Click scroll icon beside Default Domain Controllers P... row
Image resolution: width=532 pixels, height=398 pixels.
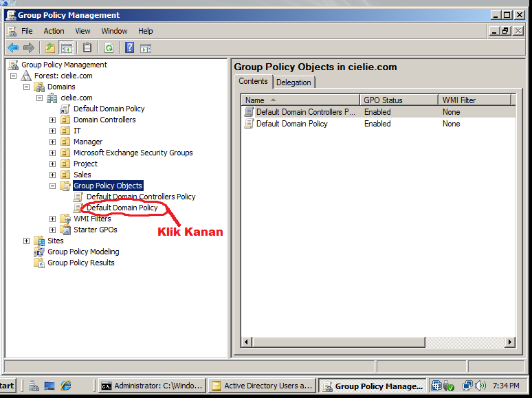pos(249,112)
